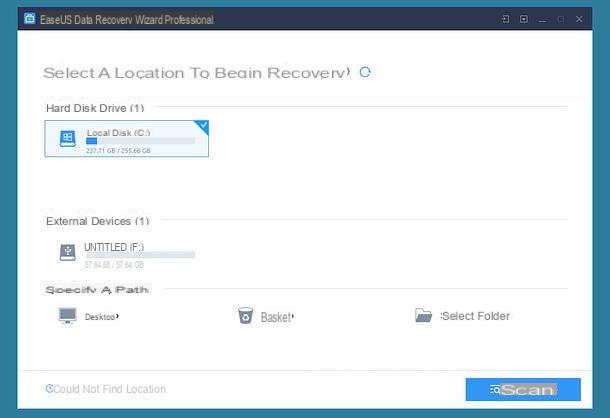Start the scan with the Scan button
The image size is (610, 418).
tap(523, 390)
